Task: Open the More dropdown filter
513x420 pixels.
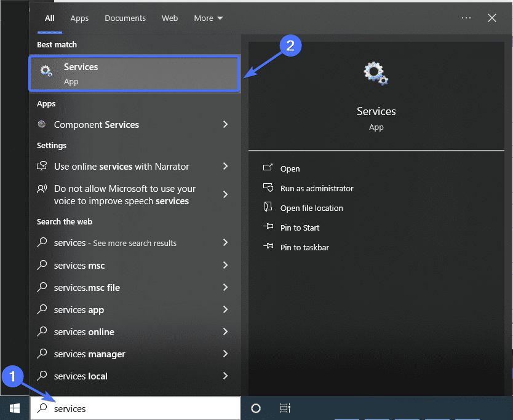Action: pyautogui.click(x=209, y=18)
